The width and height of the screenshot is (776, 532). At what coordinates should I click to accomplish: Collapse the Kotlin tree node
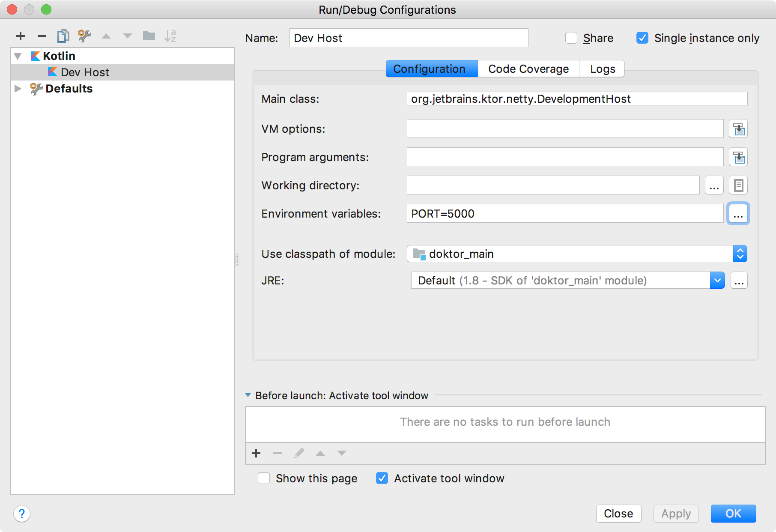[18, 56]
